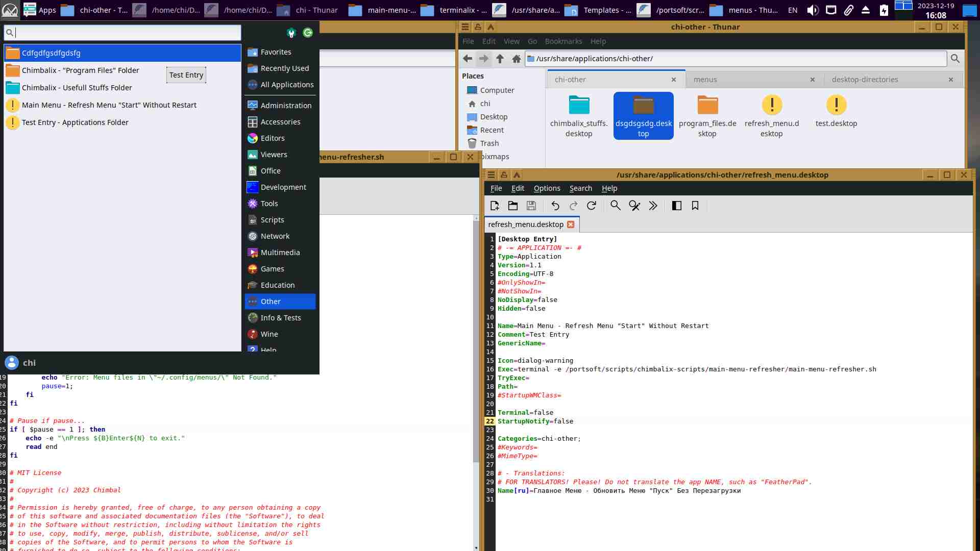The width and height of the screenshot is (980, 551).
Task: Open the Options menu in FeatherPad
Action: pos(547,188)
